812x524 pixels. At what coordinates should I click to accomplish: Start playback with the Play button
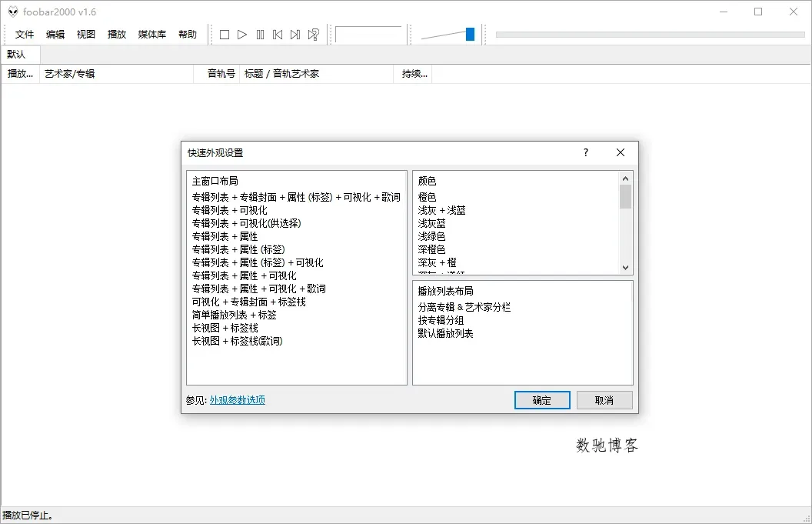[x=242, y=35]
